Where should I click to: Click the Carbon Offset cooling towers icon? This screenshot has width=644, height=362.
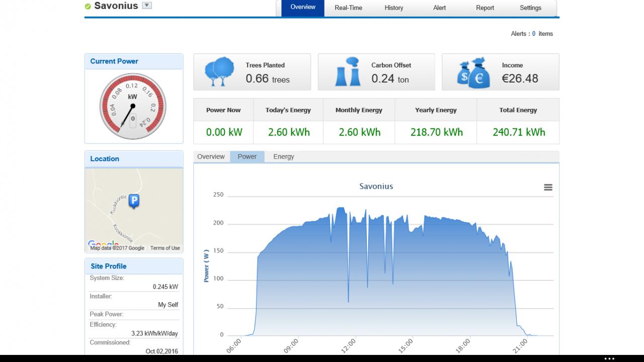tap(348, 72)
